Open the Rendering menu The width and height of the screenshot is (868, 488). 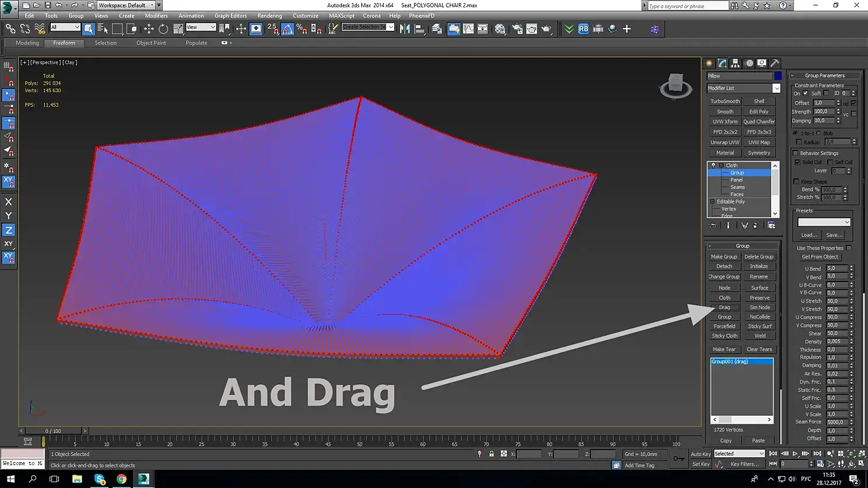[x=269, y=16]
